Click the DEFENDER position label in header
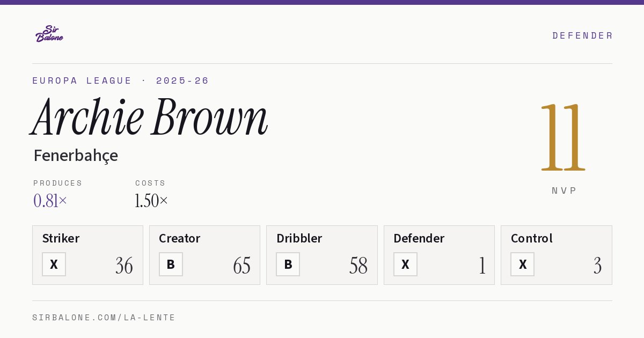 (x=582, y=35)
